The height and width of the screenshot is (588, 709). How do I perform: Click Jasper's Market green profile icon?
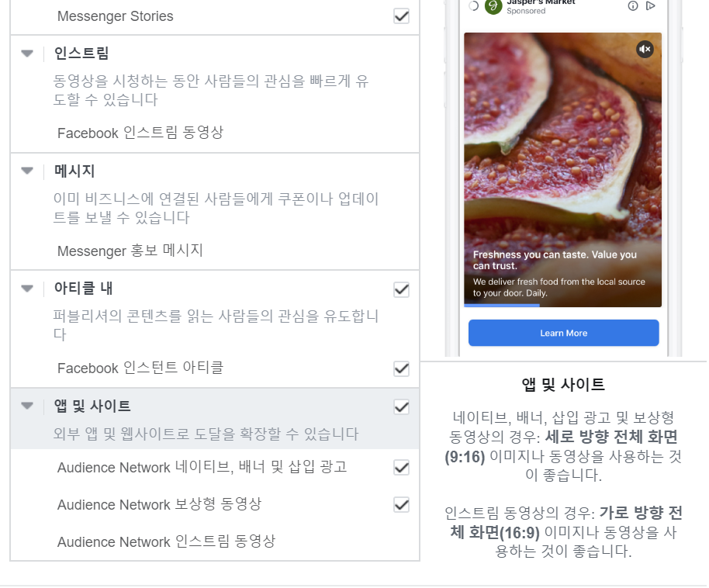pyautogui.click(x=493, y=6)
